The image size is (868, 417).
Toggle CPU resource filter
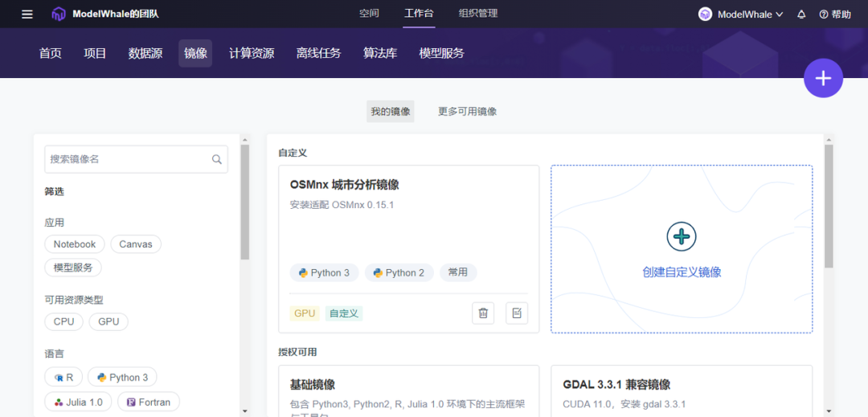pyautogui.click(x=63, y=321)
